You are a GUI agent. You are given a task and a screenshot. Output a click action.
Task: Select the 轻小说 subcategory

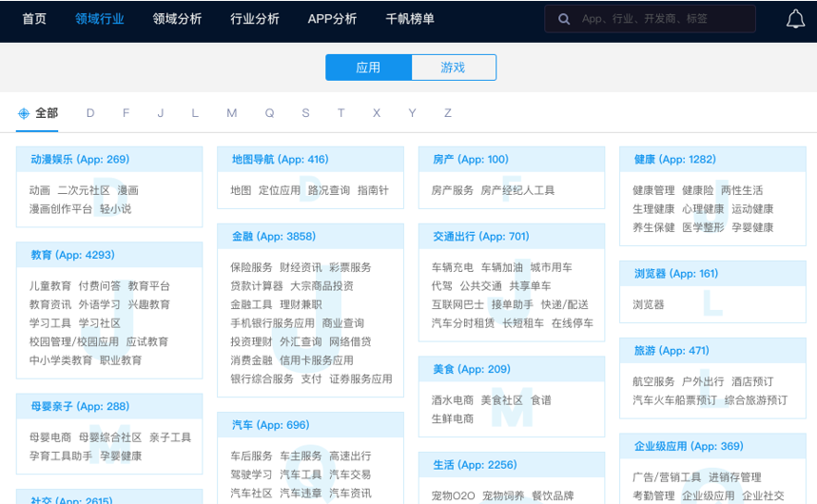tap(115, 209)
